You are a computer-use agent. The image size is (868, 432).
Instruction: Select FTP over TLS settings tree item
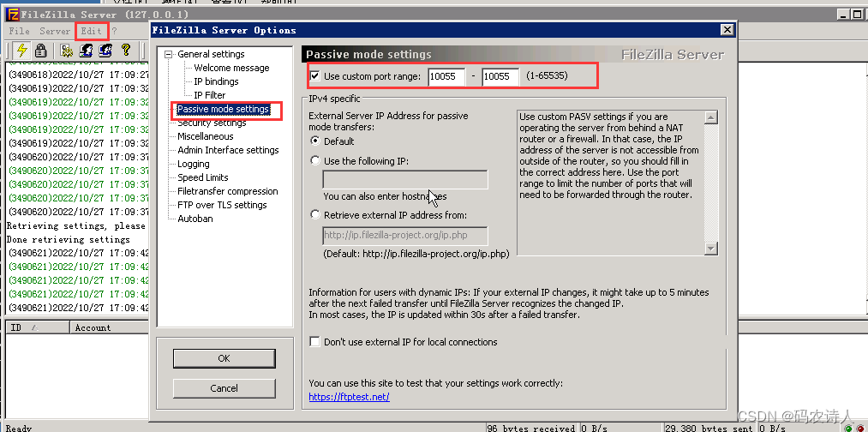222,205
